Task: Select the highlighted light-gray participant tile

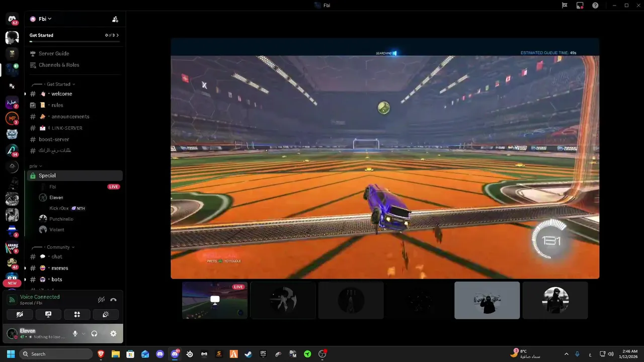Action: 487,300
